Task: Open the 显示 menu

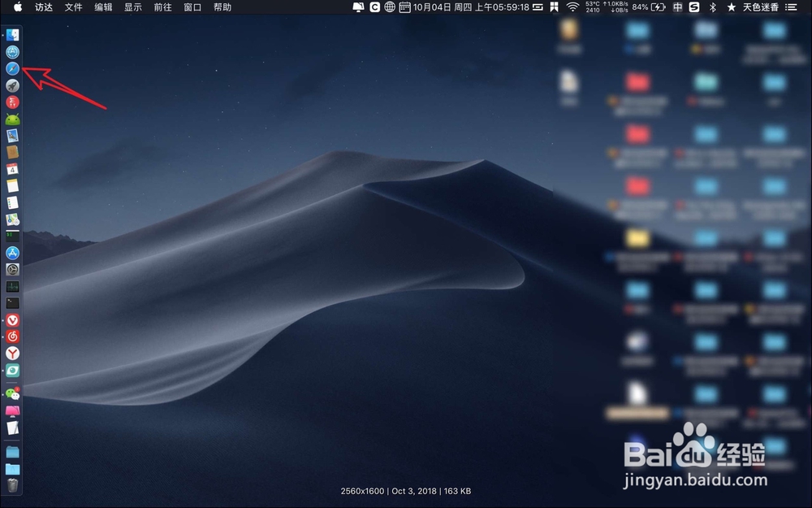Action: (133, 7)
